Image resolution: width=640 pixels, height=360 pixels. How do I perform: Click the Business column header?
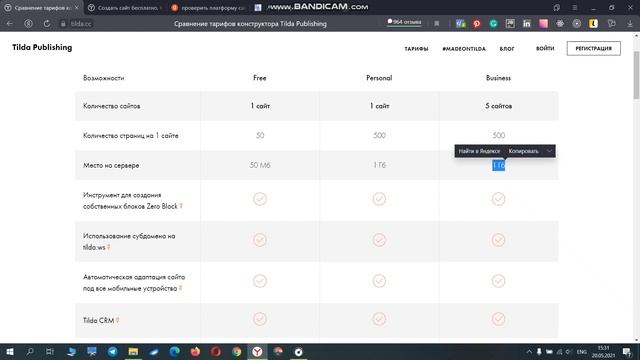pyautogui.click(x=498, y=78)
